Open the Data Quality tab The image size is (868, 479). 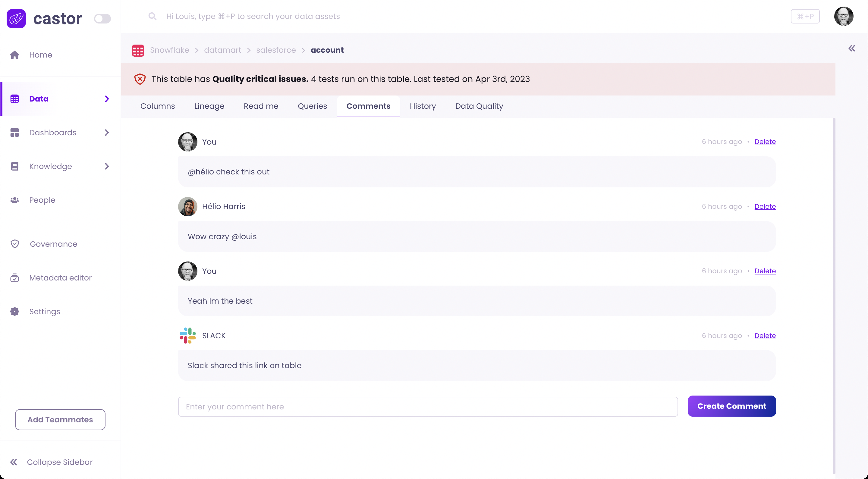point(479,106)
